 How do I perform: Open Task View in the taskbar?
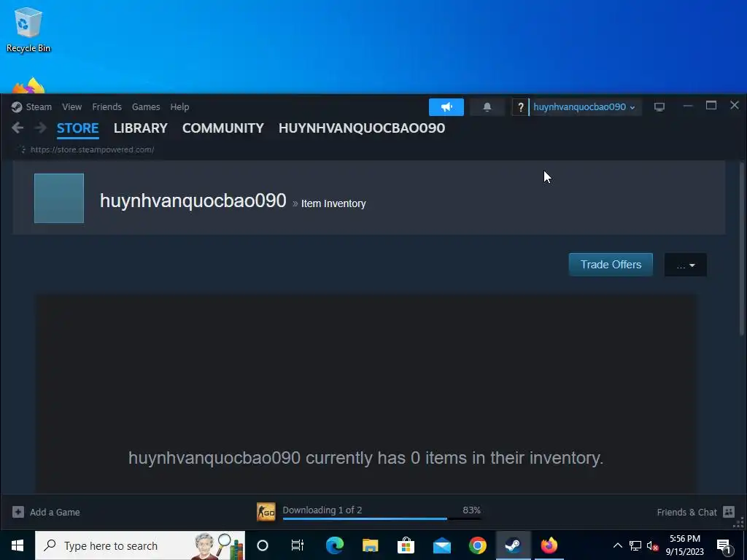pyautogui.click(x=298, y=545)
